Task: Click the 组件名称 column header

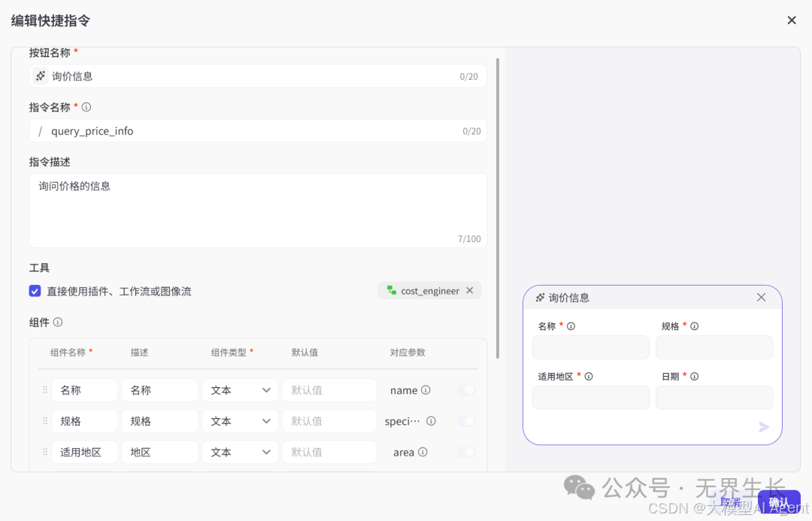Action: click(x=68, y=352)
